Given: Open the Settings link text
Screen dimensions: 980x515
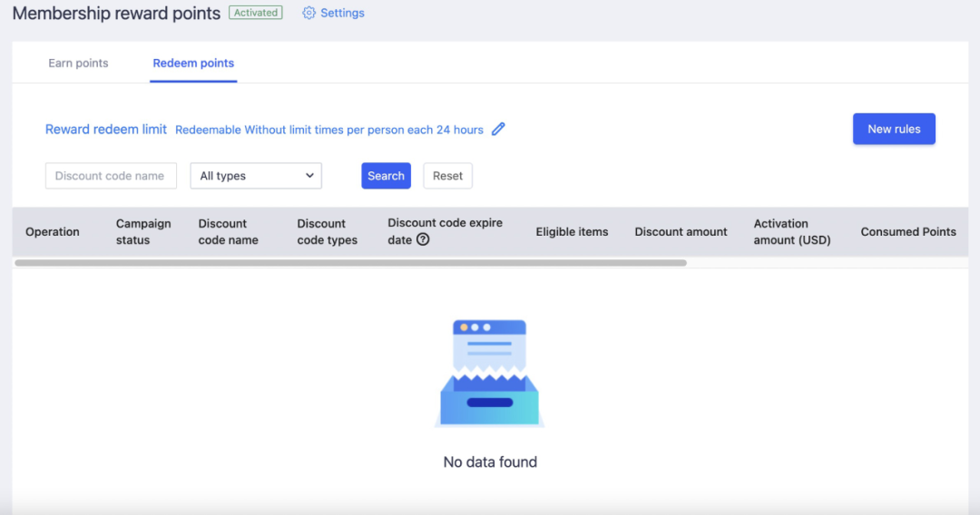Looking at the screenshot, I should 342,13.
